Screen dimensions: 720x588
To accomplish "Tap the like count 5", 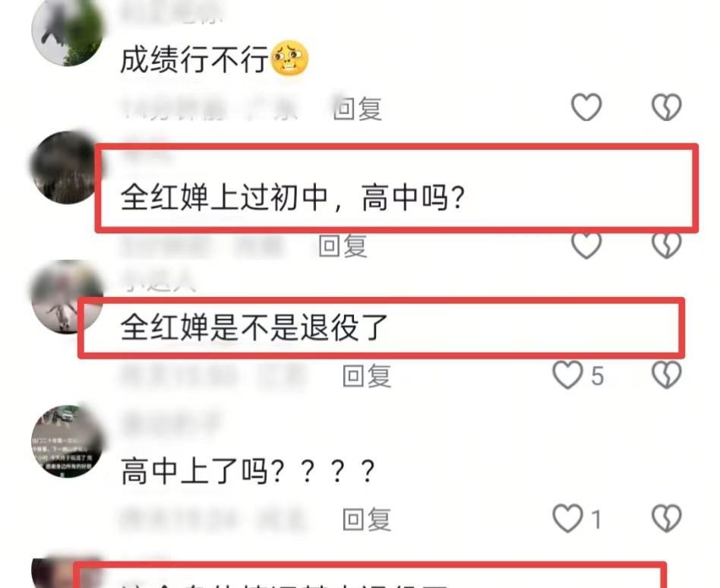I will (597, 376).
